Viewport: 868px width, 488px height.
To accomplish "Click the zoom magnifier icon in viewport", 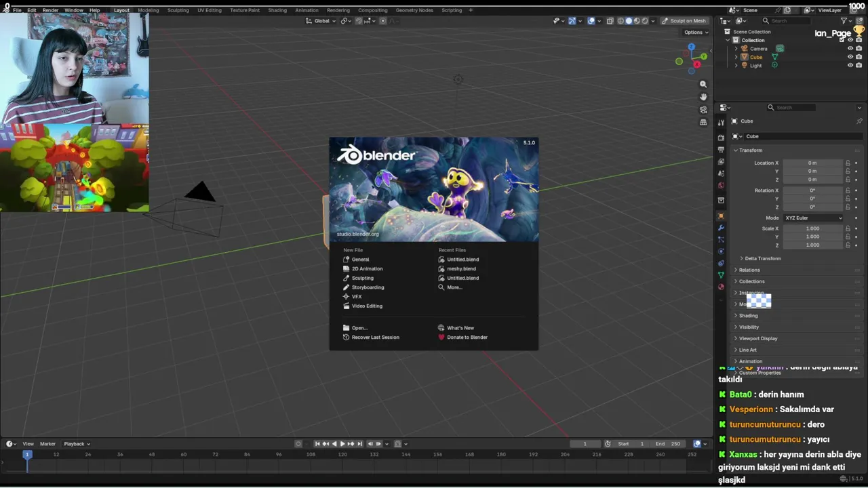I will [x=703, y=84].
